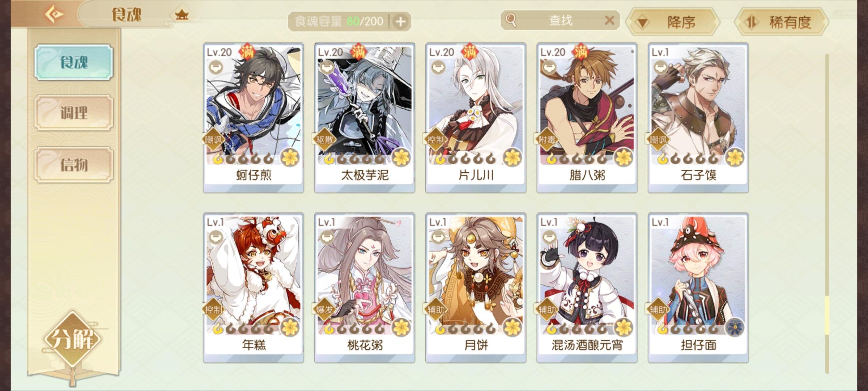Select the 片儿川 character card
Image resolution: width=868 pixels, height=391 pixels.
pos(476,118)
